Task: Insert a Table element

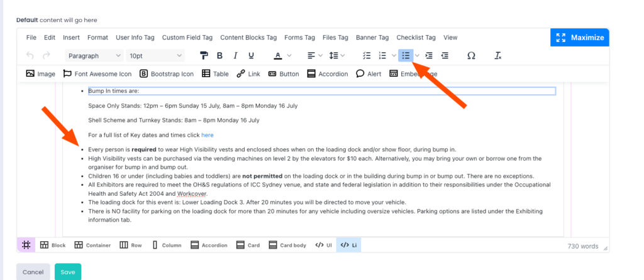Action: (x=215, y=73)
